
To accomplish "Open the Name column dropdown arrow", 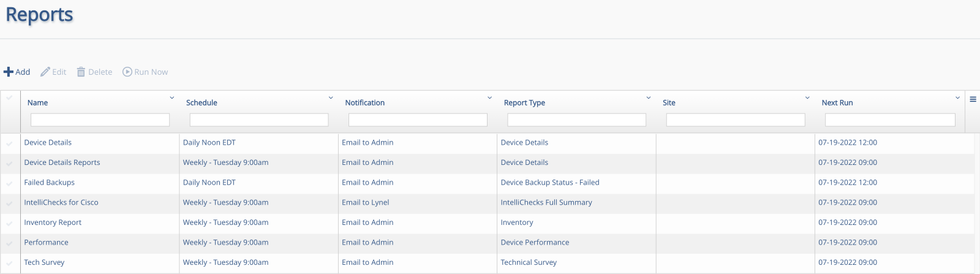I will coord(171,98).
